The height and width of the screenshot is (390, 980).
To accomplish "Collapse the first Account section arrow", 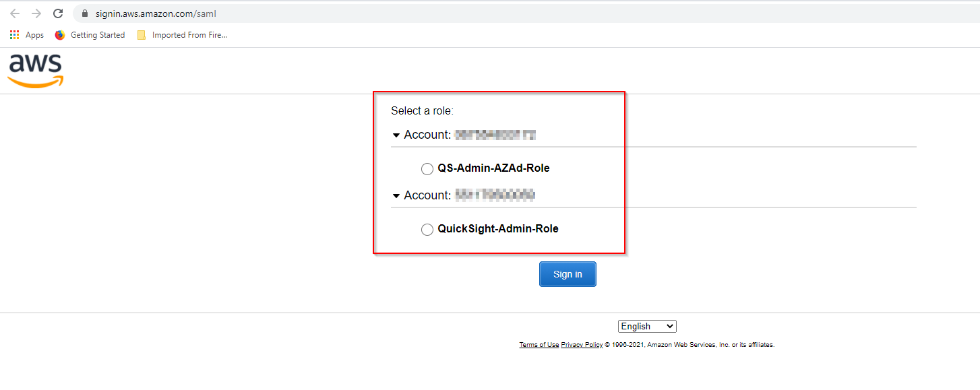I will [x=396, y=135].
